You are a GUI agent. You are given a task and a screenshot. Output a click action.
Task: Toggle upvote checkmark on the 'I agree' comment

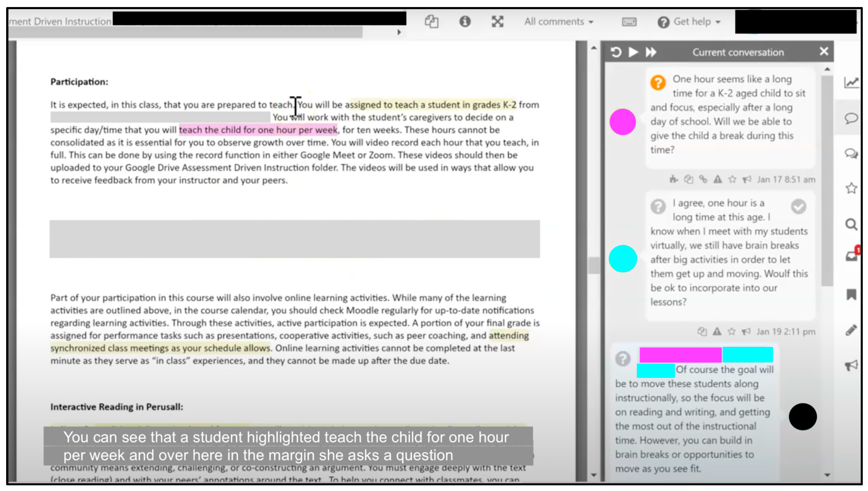pyautogui.click(x=798, y=206)
